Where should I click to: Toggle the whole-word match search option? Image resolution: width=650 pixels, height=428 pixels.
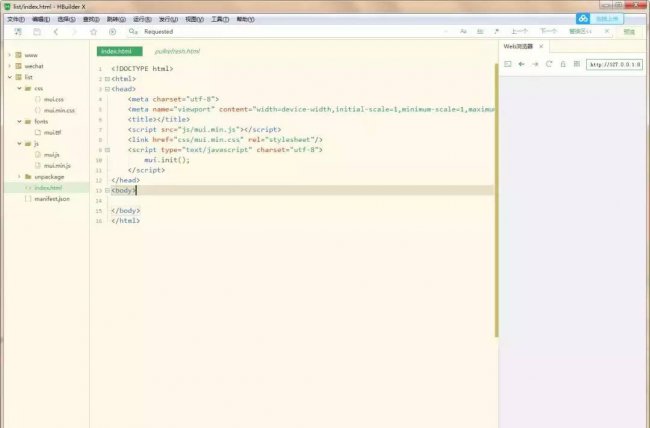pos(480,32)
